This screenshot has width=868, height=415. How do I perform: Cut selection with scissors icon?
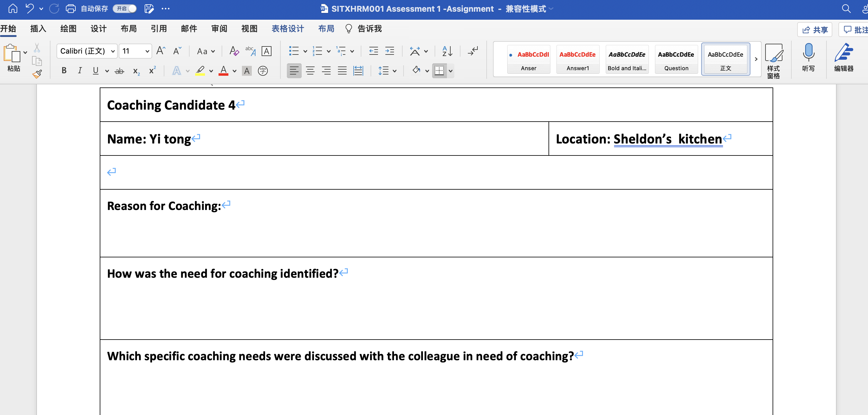37,48
